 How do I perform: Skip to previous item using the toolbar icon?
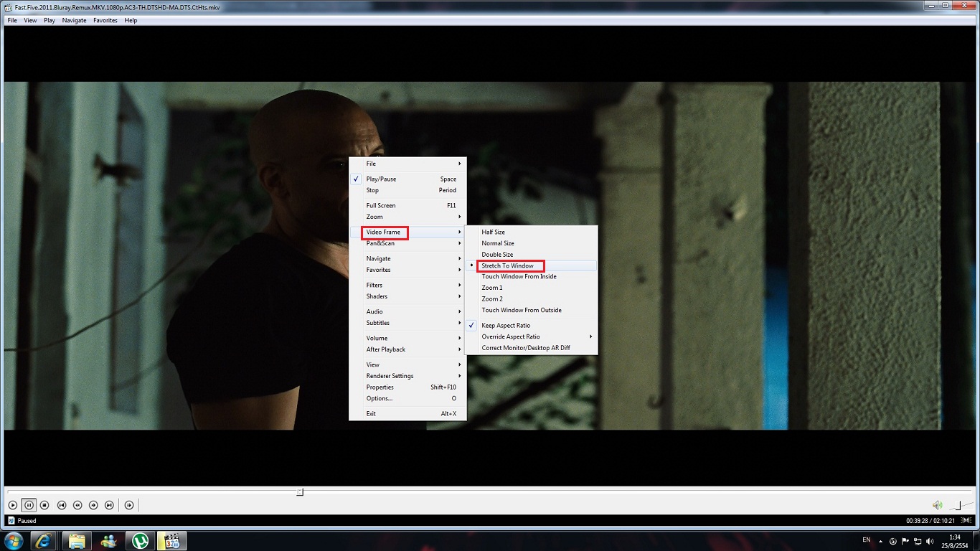coord(62,505)
